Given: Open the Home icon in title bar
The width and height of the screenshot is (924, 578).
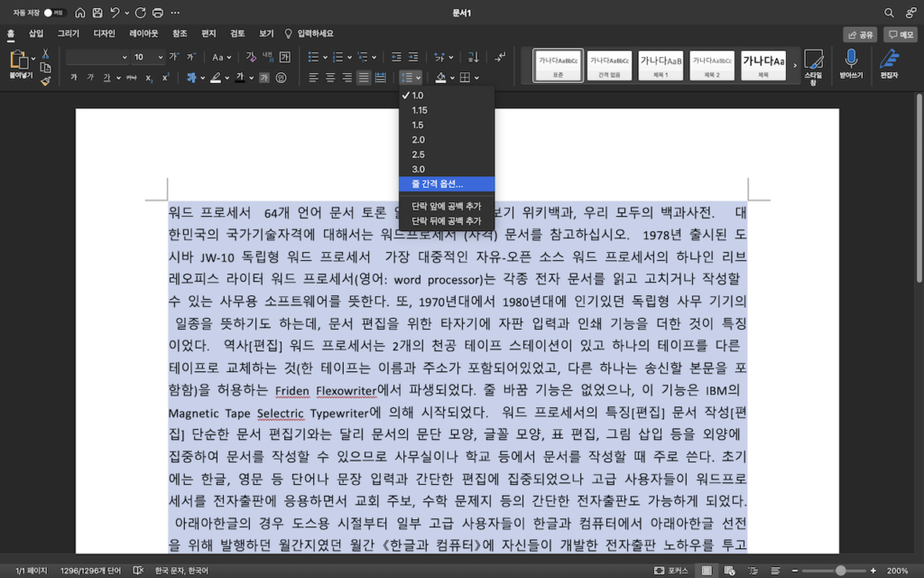Looking at the screenshot, I should tap(80, 13).
